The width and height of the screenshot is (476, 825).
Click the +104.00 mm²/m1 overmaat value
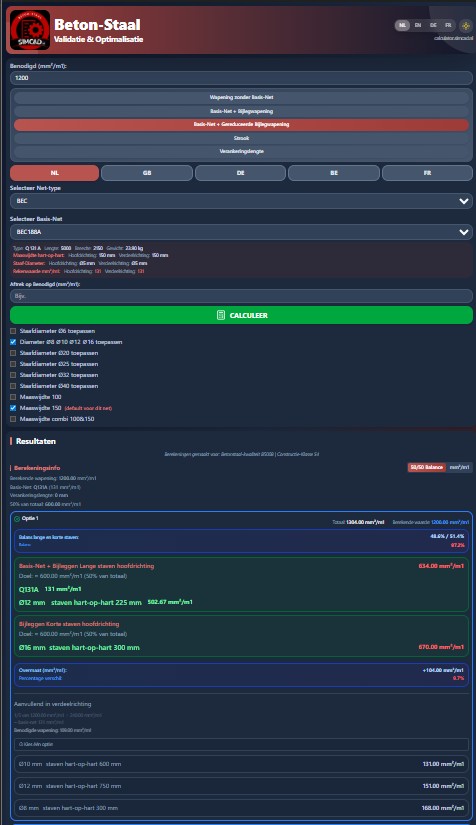(x=443, y=670)
